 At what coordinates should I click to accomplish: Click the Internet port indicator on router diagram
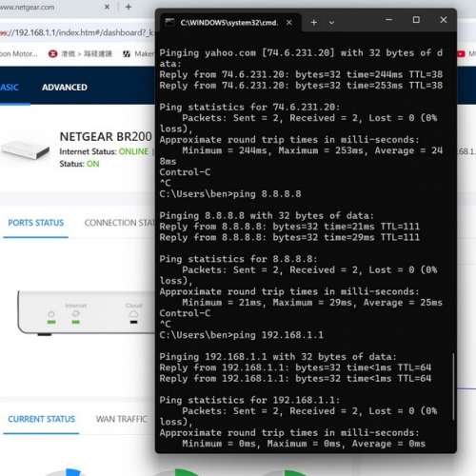pos(76,314)
